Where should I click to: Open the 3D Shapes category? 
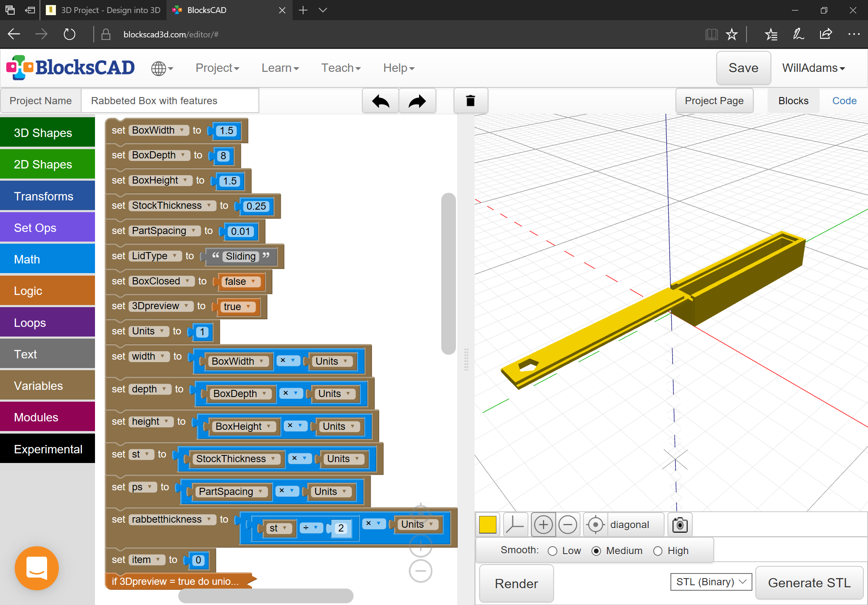[47, 133]
